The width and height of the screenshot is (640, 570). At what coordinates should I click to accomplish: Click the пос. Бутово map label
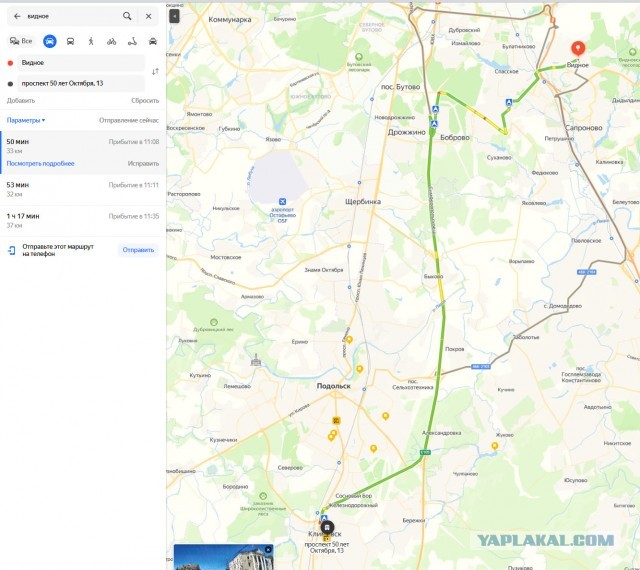pos(400,87)
